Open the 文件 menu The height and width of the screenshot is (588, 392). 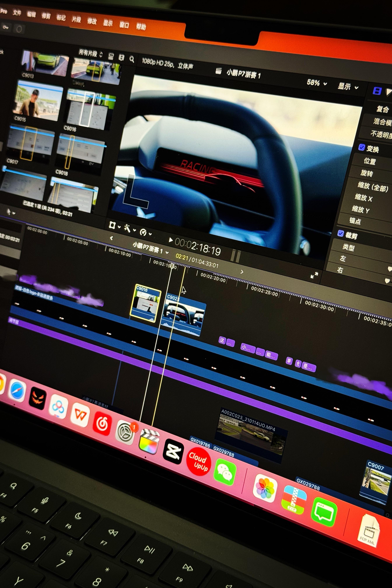click(17, 13)
